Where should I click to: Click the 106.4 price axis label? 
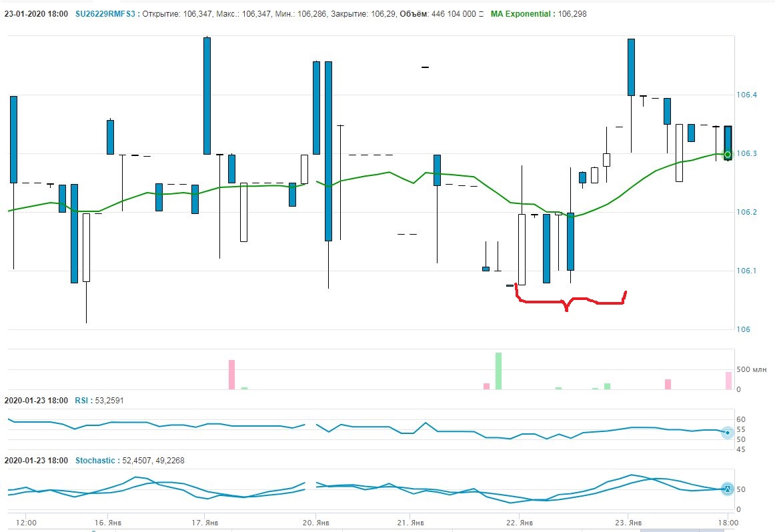747,95
